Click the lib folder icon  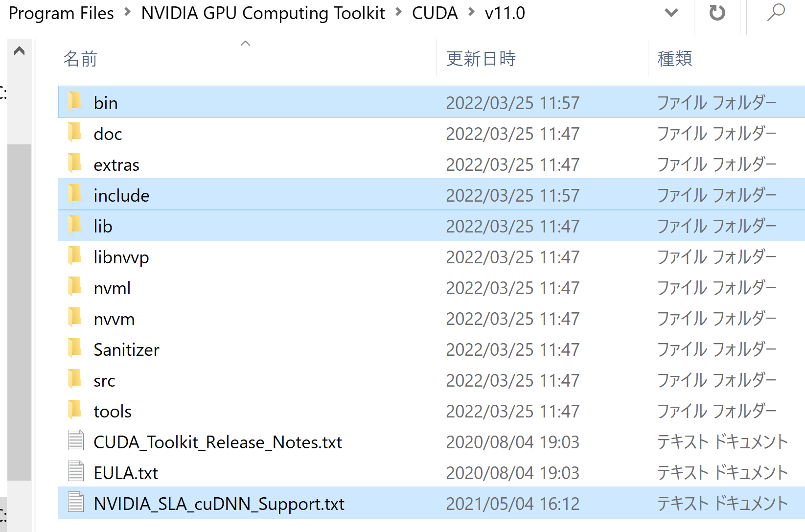[x=75, y=225]
